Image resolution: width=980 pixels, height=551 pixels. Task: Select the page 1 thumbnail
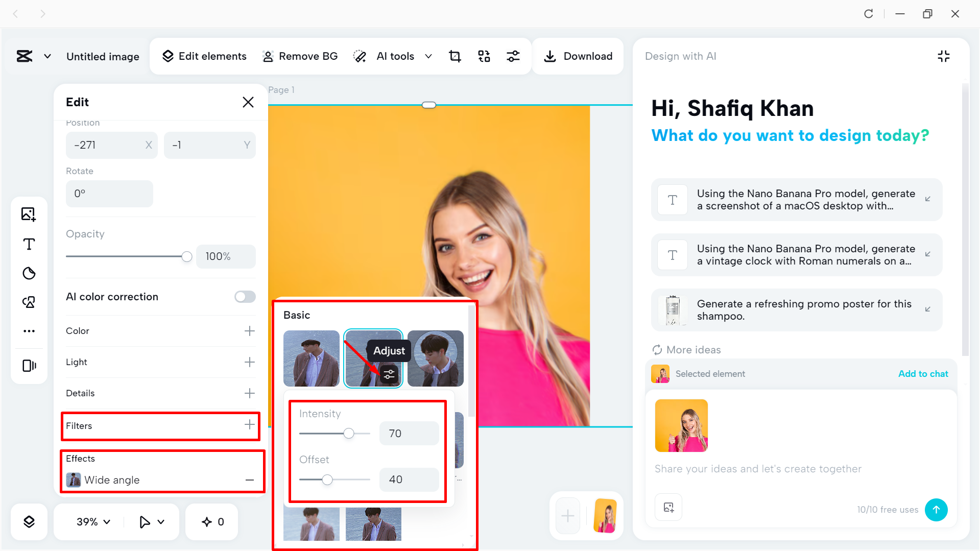605,516
